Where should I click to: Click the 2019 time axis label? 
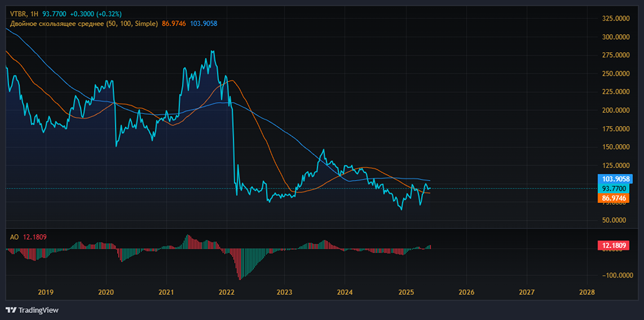[46, 292]
